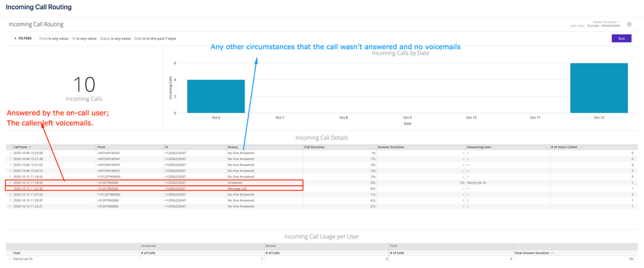Screen dimensions: 644x268
Task: Click the 'Incoming Call Details' table title
Action: point(321,138)
